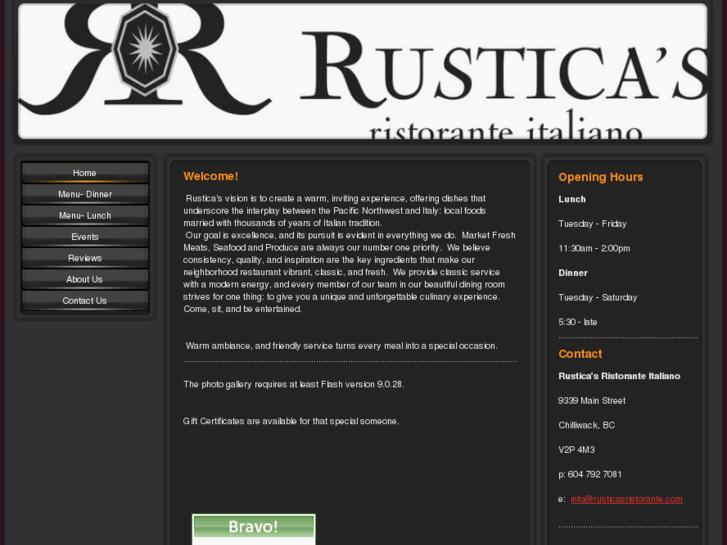Select the V2P 4M3 postal code

click(x=576, y=449)
